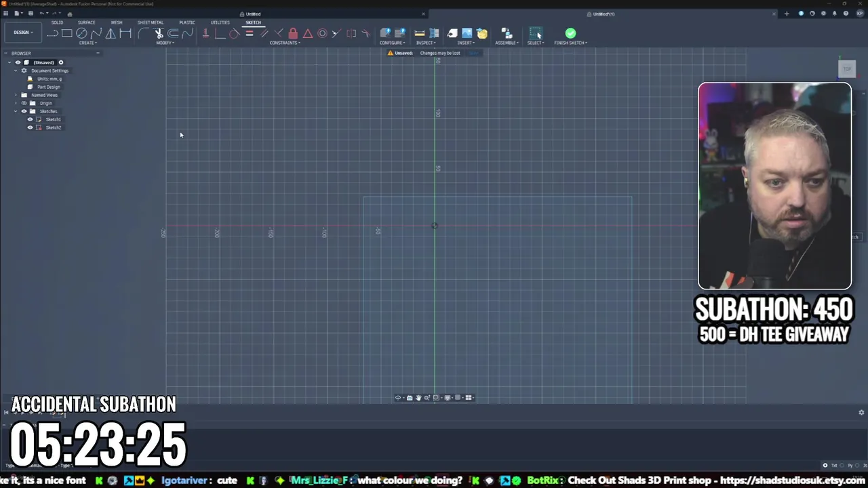Hide Sketch1 using its eye icon
The height and width of the screenshot is (488, 868).
tap(30, 119)
